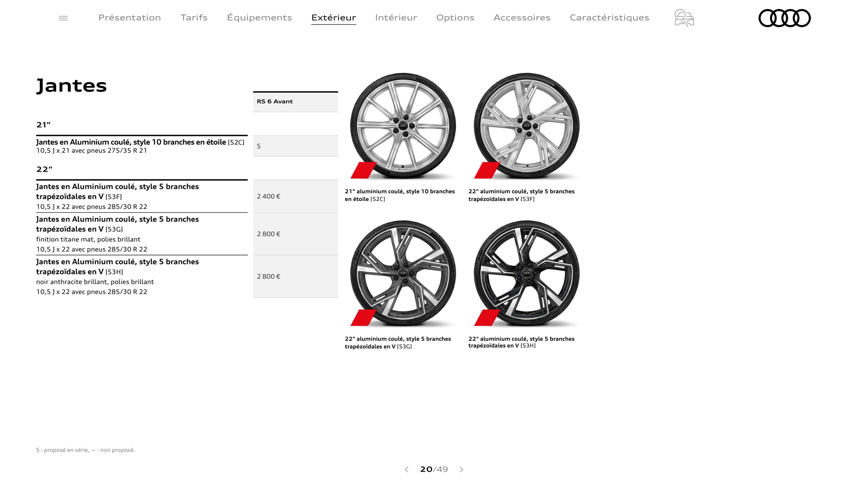Click the RS 6 Avant column header
Image resolution: width=868 pixels, height=488 pixels.
295,101
